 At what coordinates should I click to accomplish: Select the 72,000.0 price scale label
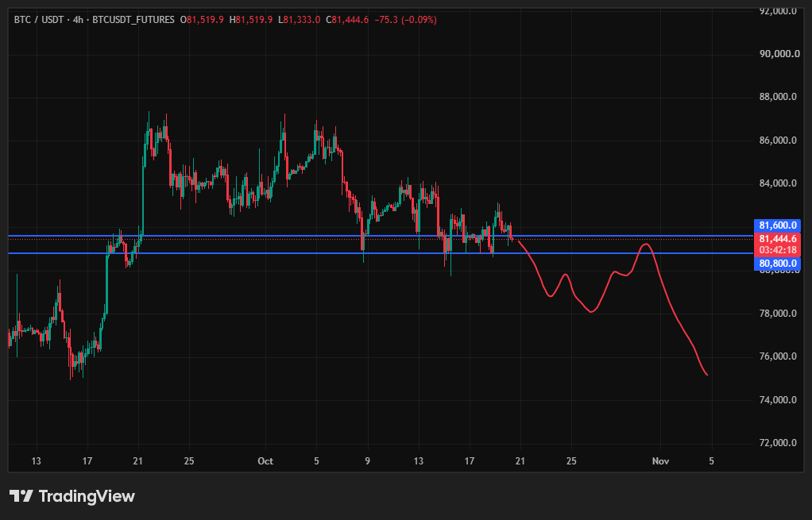click(778, 443)
